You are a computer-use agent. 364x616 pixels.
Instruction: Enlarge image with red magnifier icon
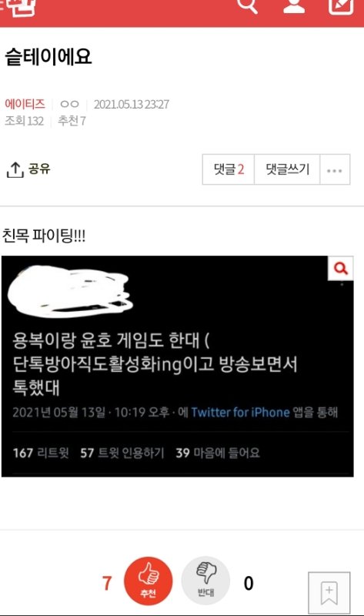[x=340, y=268]
